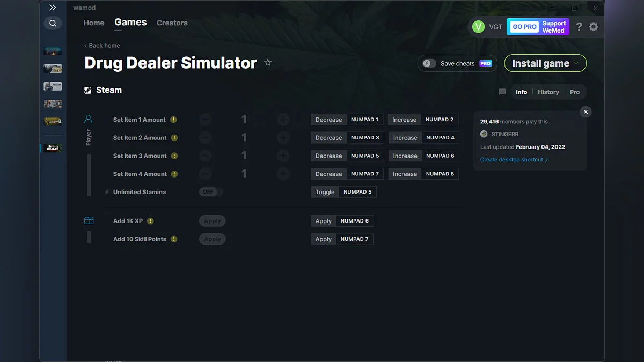Click the Install game button
This screenshot has height=362, width=644.
[545, 63]
